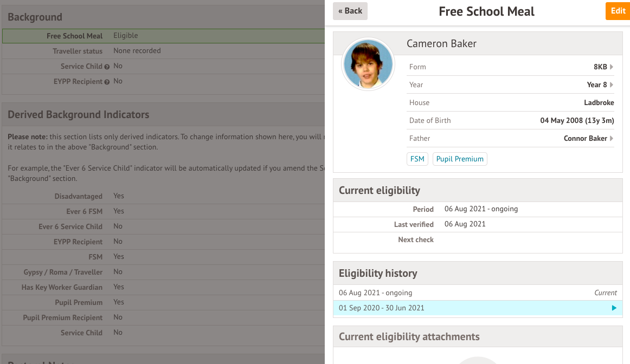Open Cameron Baker's profile photo
The image size is (630, 364).
pos(368,64)
